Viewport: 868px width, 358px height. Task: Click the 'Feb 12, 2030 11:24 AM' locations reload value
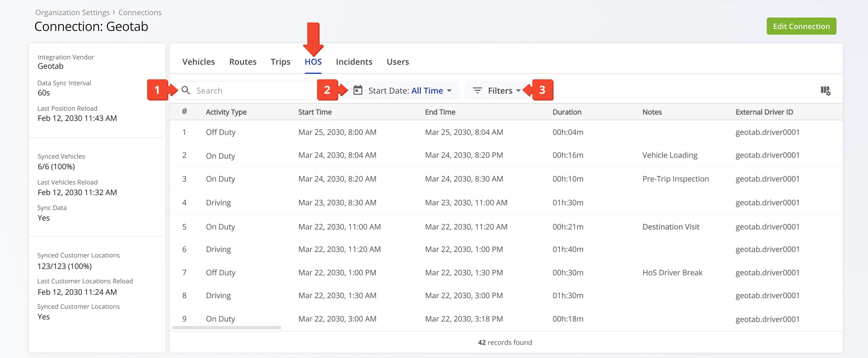click(77, 292)
